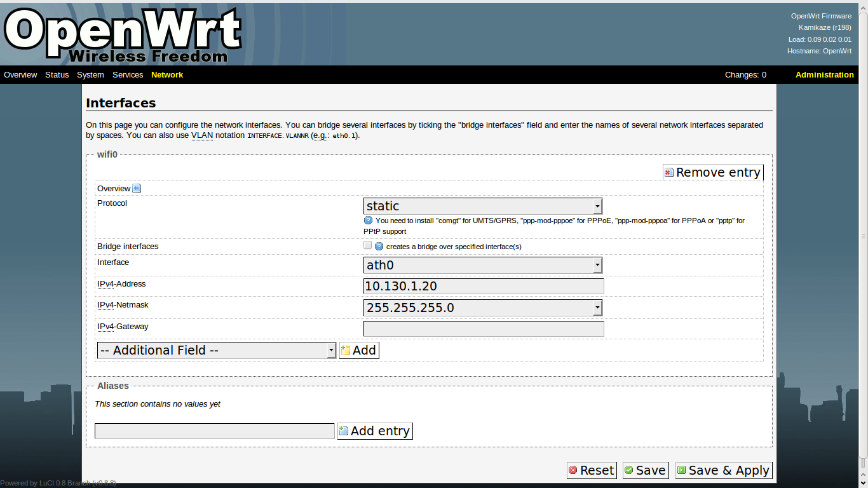868x488 pixels.
Task: Switch to Administration mode
Action: [x=825, y=75]
